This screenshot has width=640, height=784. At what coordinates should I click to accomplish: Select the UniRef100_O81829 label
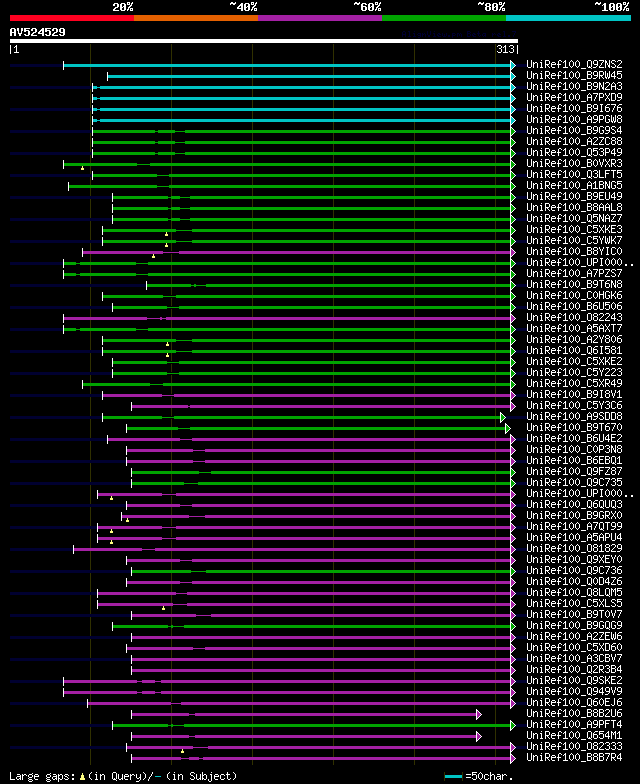(x=574, y=548)
